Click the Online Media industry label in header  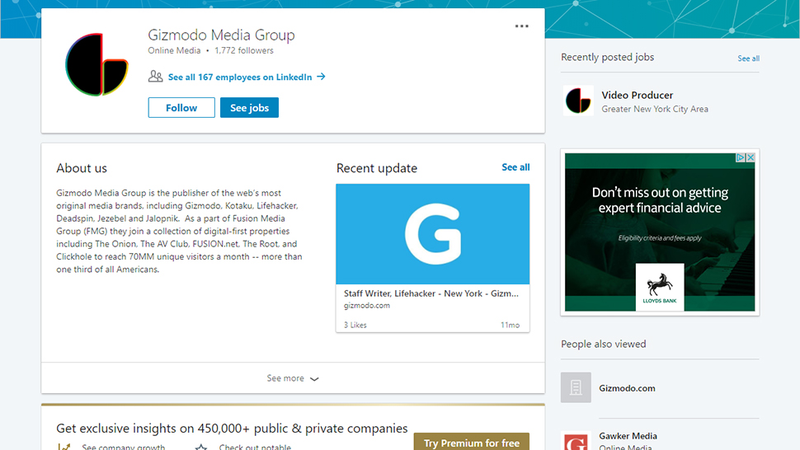174,51
